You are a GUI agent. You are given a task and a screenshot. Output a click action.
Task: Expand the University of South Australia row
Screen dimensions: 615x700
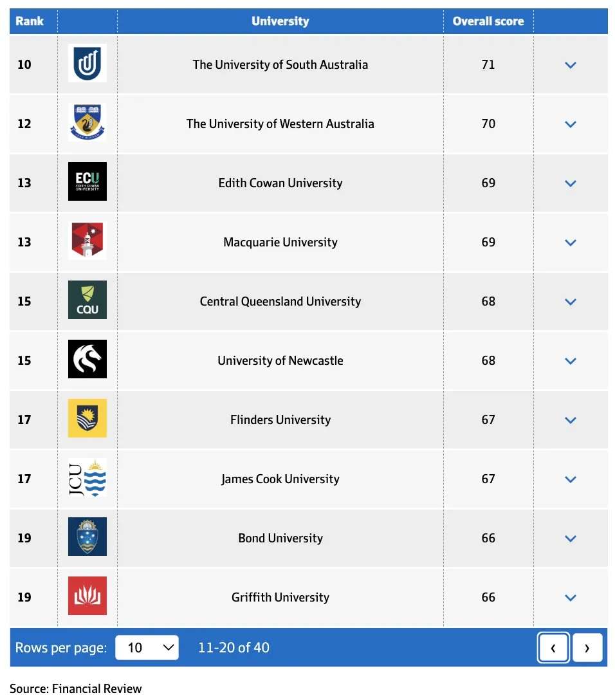(x=570, y=65)
